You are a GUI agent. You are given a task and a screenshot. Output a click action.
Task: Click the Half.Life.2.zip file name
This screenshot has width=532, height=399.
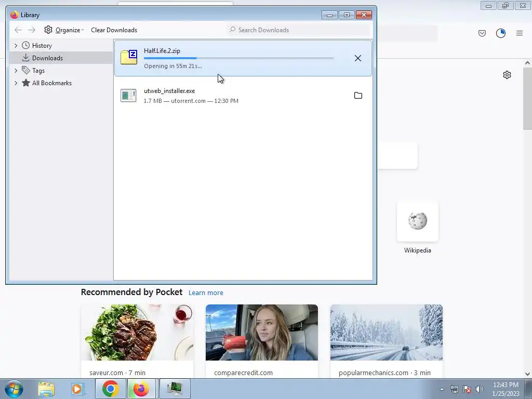coord(162,51)
